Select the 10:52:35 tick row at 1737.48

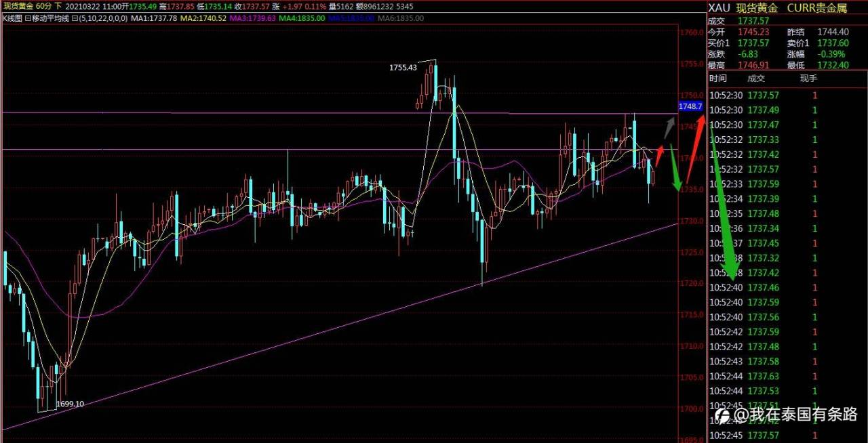tap(787, 213)
